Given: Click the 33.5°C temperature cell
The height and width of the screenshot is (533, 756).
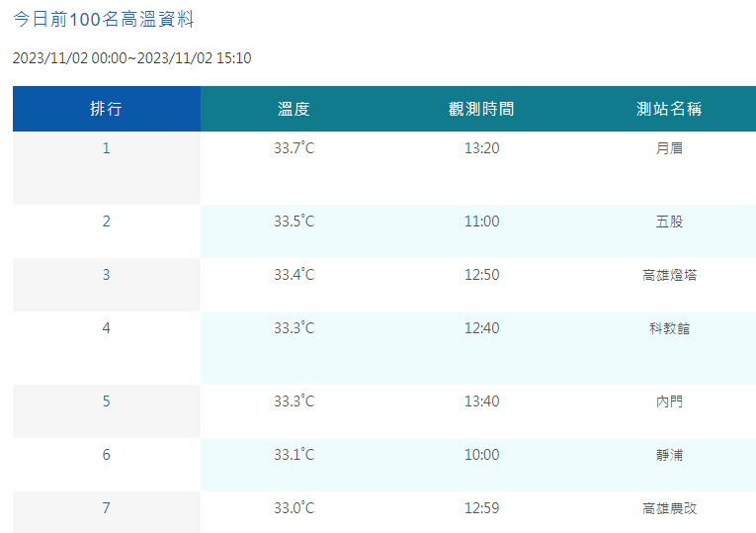Looking at the screenshot, I should (x=294, y=222).
